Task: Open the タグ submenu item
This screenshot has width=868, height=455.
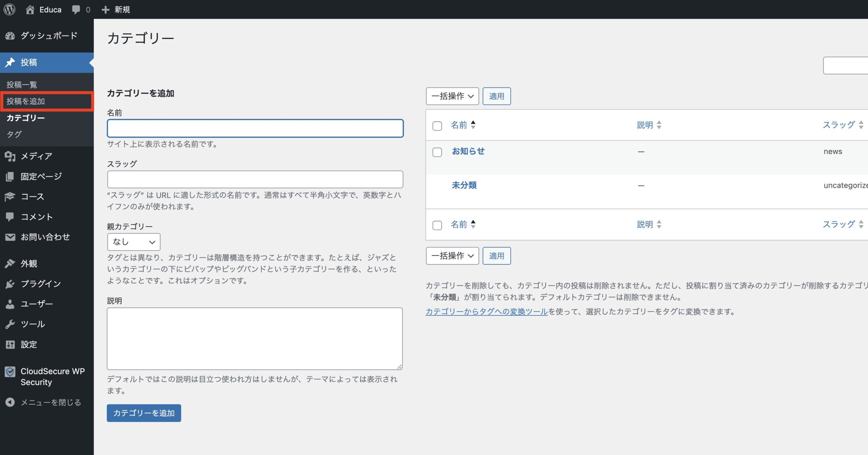Action: coord(14,134)
